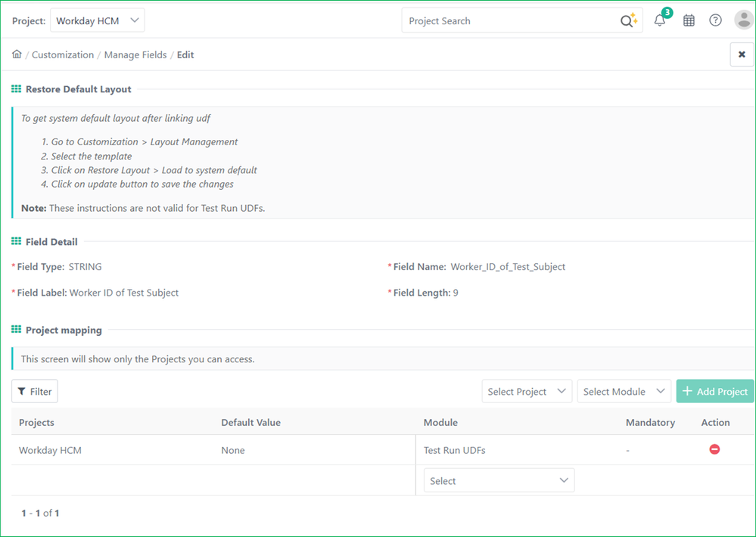Navigate to Manage Fields breadcrumb

pyautogui.click(x=135, y=54)
